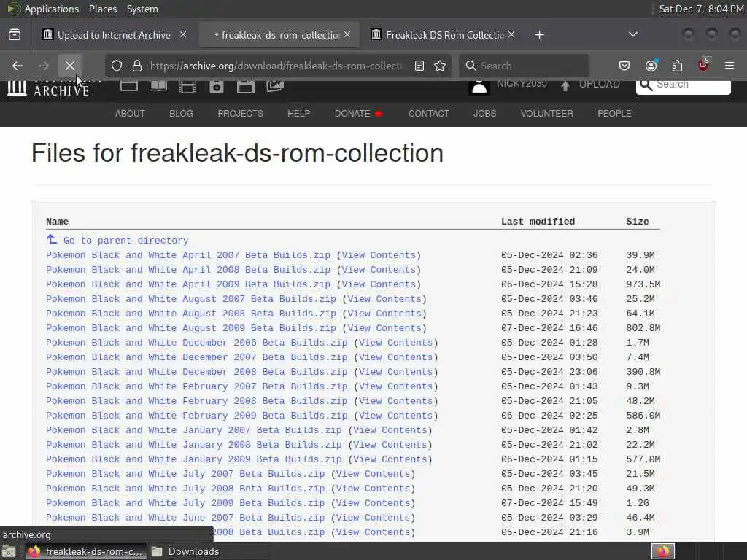
Task: Click the 07-Dec-2024 16:46 date
Action: point(549,328)
